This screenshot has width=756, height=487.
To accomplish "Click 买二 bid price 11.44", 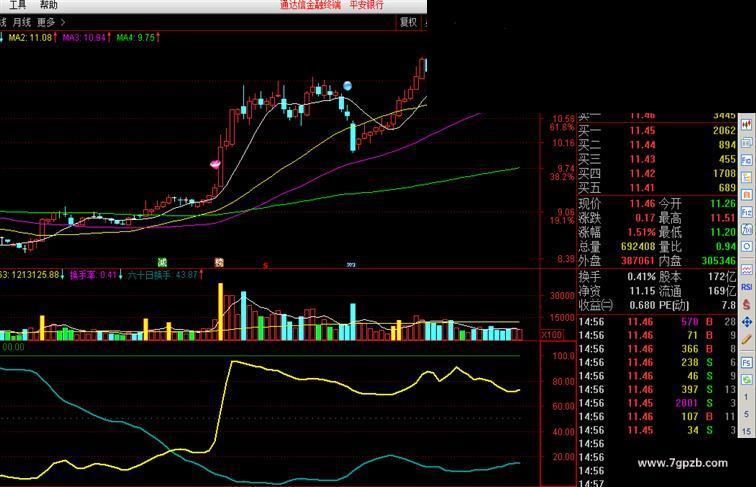I will tap(642, 145).
